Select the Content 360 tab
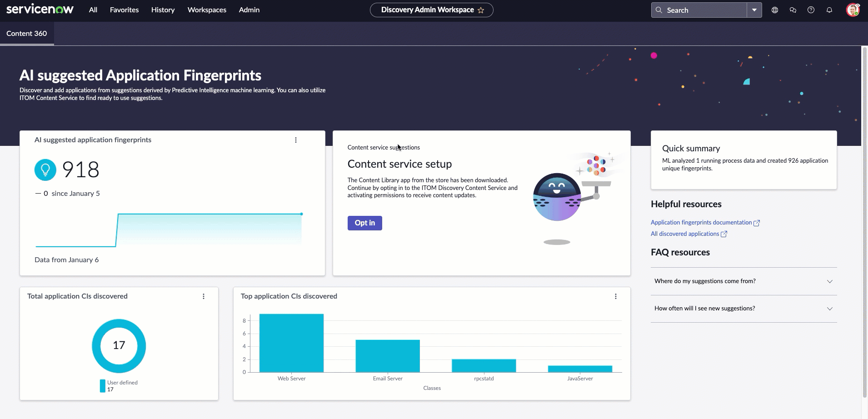The width and height of the screenshot is (868, 419). pos(27,34)
